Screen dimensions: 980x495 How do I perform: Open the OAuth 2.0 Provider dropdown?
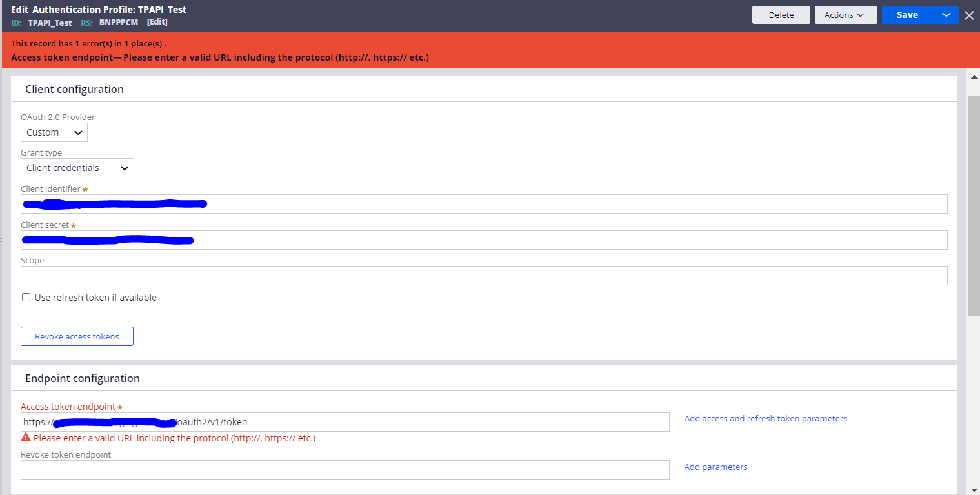[54, 132]
